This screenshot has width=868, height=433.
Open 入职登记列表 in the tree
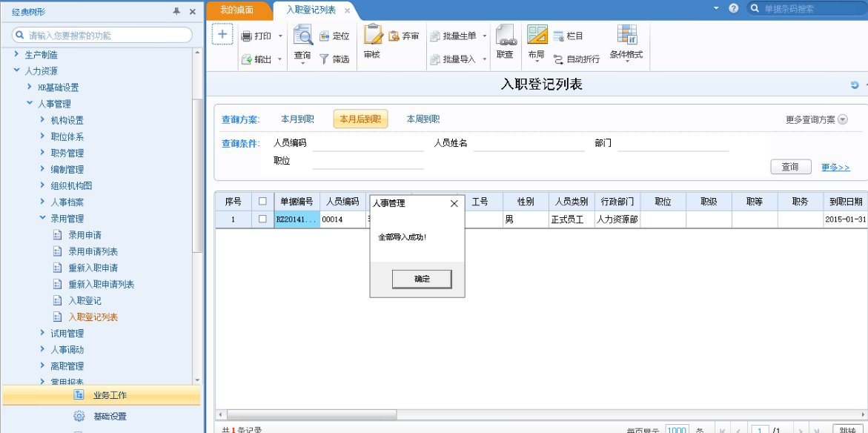tap(93, 317)
